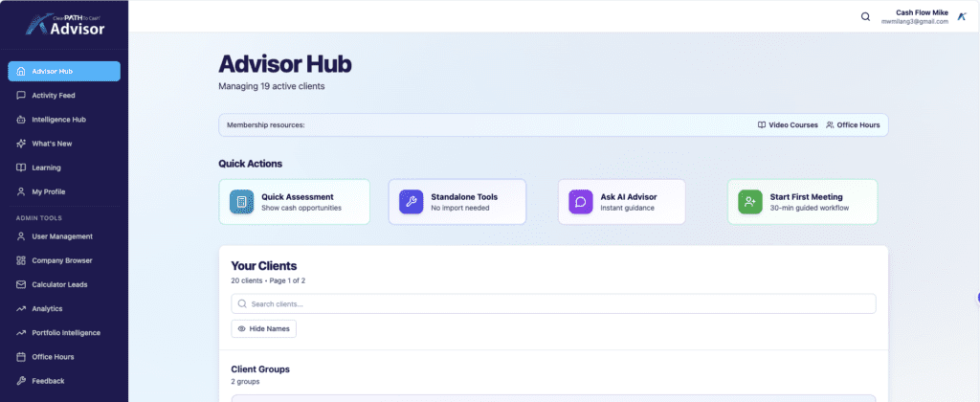Click the Start First Meeting person icon
Screen dimensions: 980x402
point(750,202)
